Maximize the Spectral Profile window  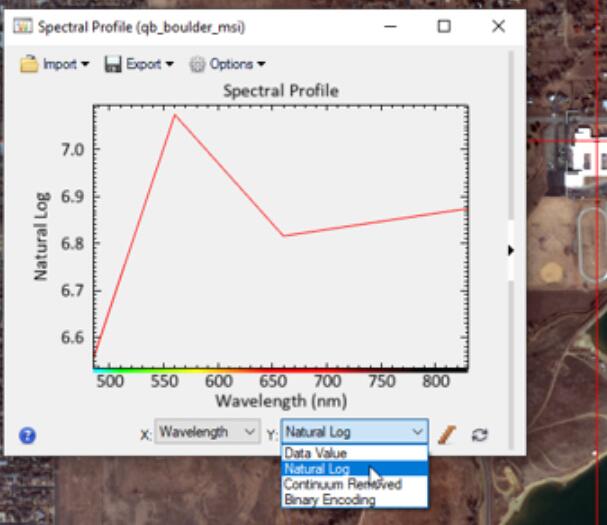444,27
